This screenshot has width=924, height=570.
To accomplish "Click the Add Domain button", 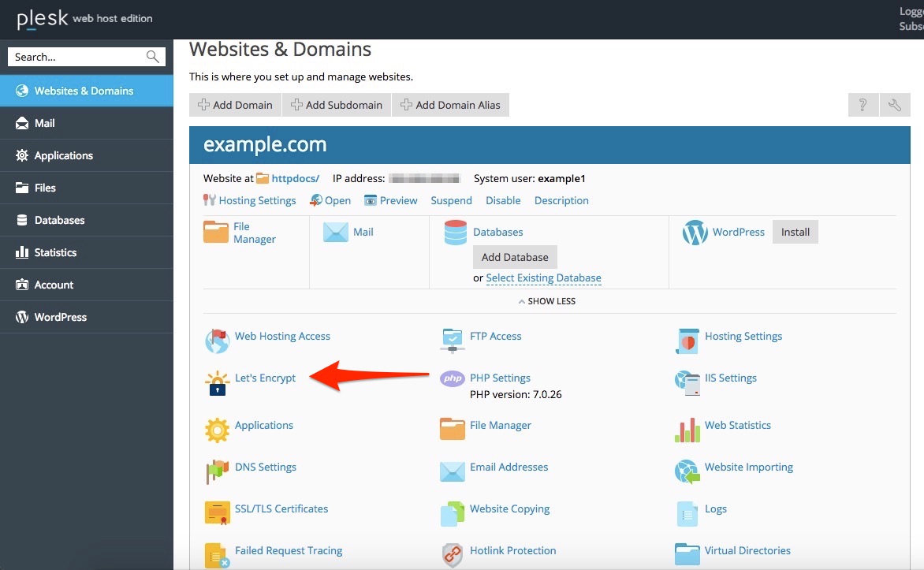I will click(x=235, y=105).
